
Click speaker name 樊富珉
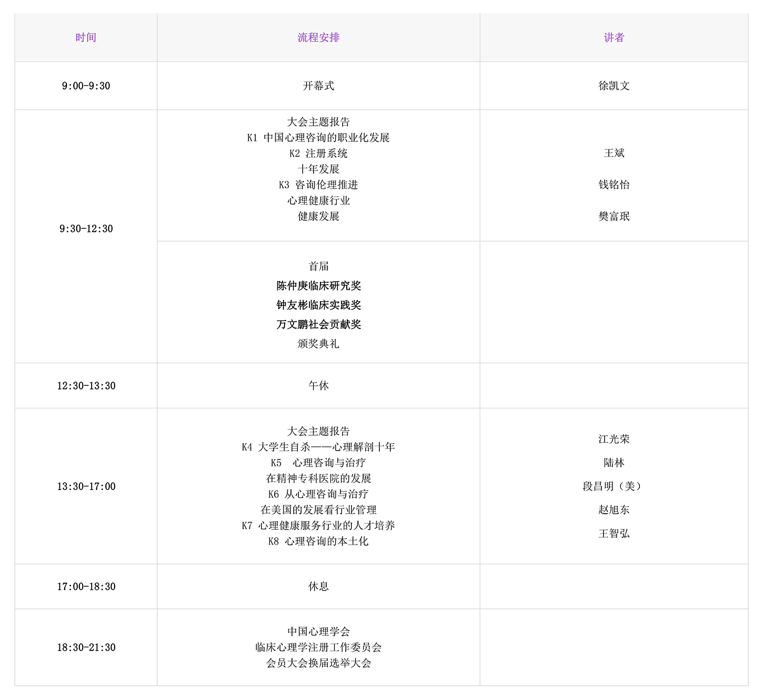coord(614,216)
